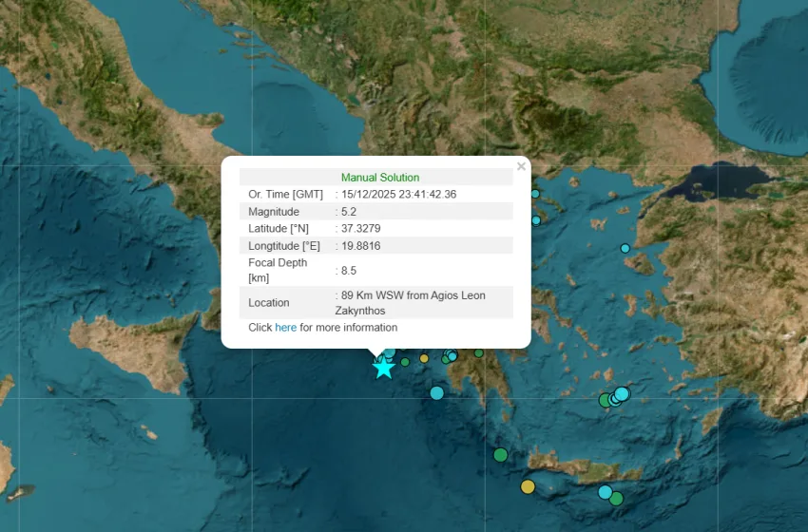Close the earthquake info popup
This screenshot has height=532, width=808.
521,166
